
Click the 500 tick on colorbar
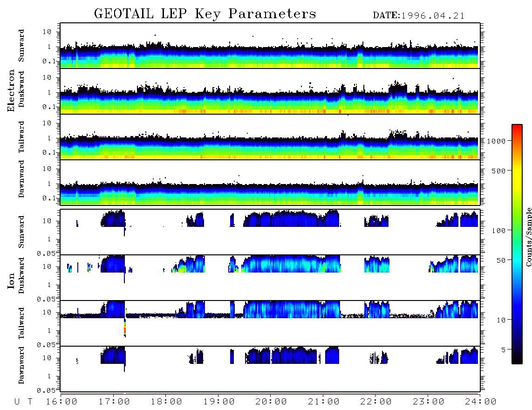pyautogui.click(x=498, y=171)
